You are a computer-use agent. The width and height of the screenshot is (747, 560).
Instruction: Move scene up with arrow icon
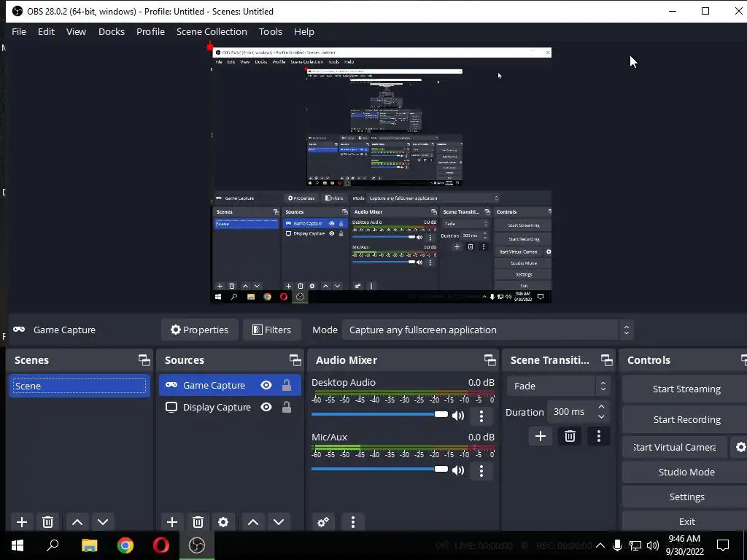pos(77,522)
